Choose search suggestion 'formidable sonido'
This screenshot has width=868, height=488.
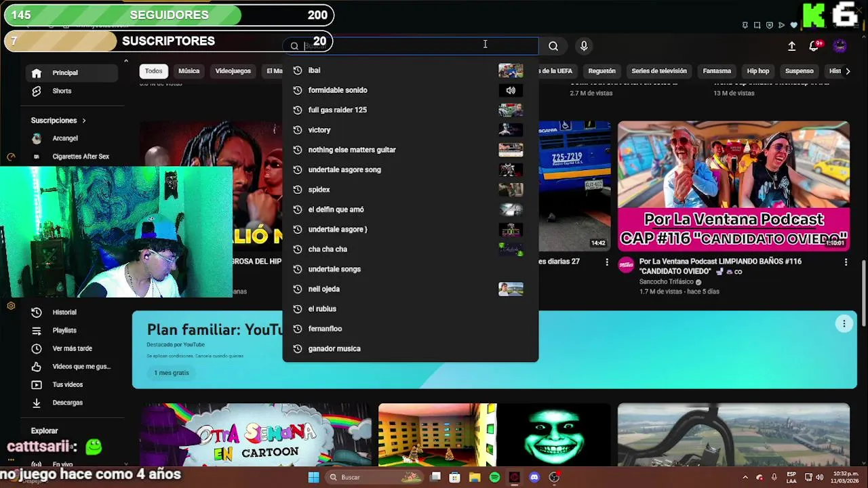(410, 90)
